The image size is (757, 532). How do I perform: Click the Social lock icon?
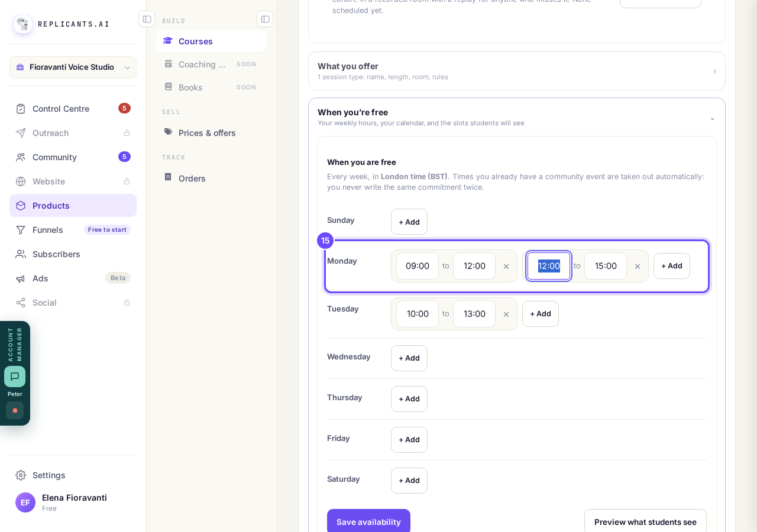(x=127, y=303)
